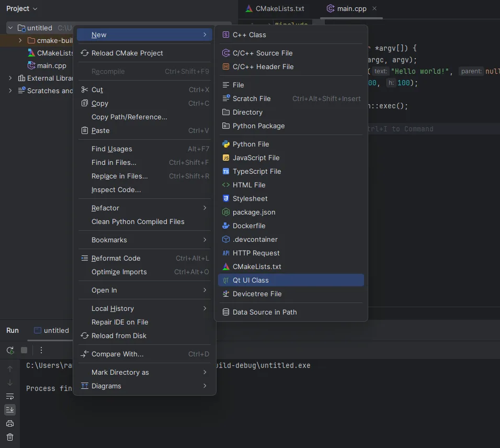The width and height of the screenshot is (500, 448).
Task: Click the Data Source in Path database icon
Action: (x=226, y=312)
